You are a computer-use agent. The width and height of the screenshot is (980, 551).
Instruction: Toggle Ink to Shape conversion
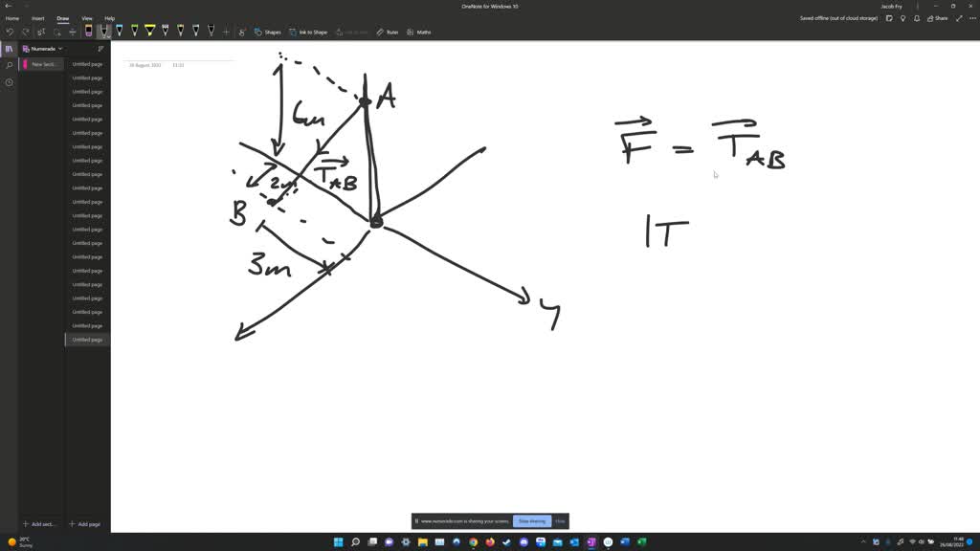pos(310,32)
